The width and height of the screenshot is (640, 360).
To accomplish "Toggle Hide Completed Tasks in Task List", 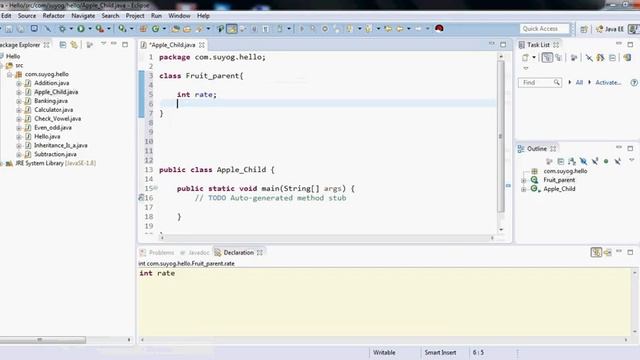I will tap(589, 58).
